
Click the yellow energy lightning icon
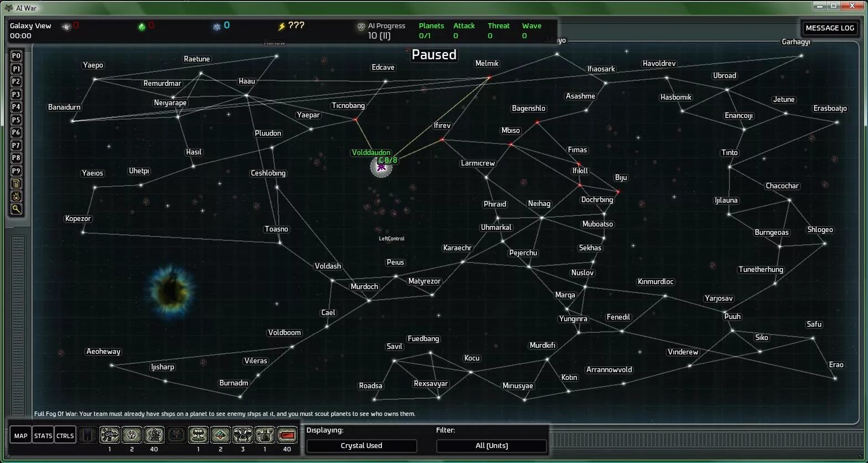point(282,26)
